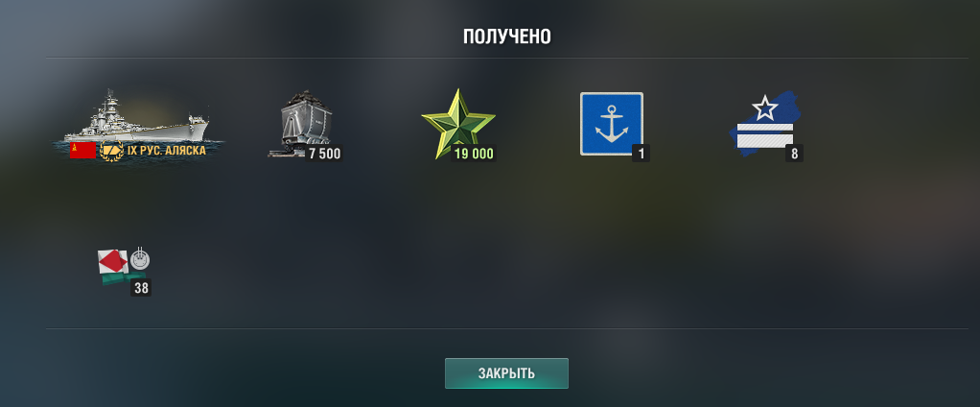
Task: Click the blue anchor port slot icon
Action: tap(611, 124)
